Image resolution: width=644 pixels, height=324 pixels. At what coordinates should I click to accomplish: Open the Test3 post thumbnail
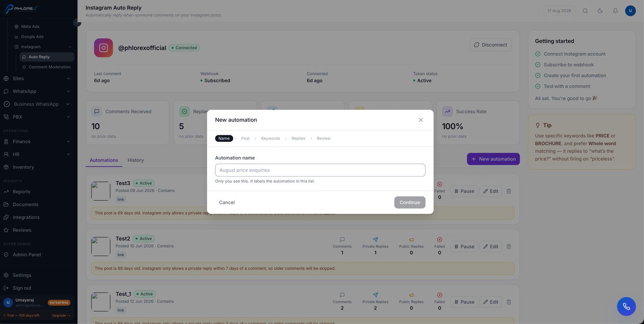(x=101, y=191)
